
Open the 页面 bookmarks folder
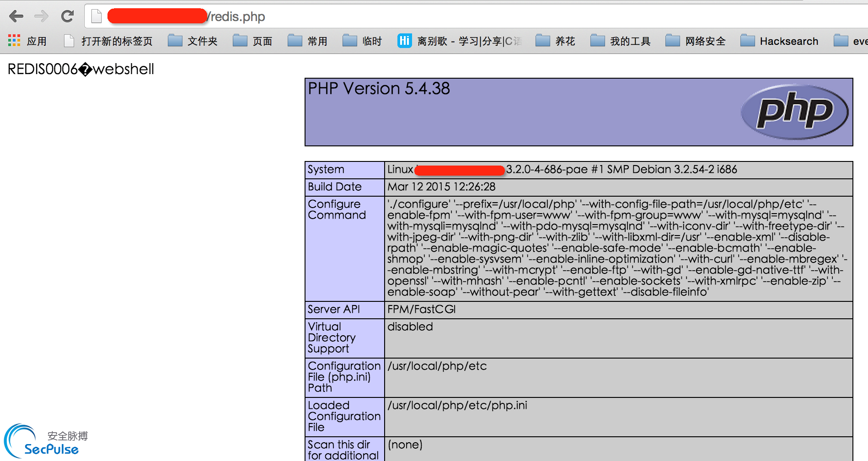[252, 41]
